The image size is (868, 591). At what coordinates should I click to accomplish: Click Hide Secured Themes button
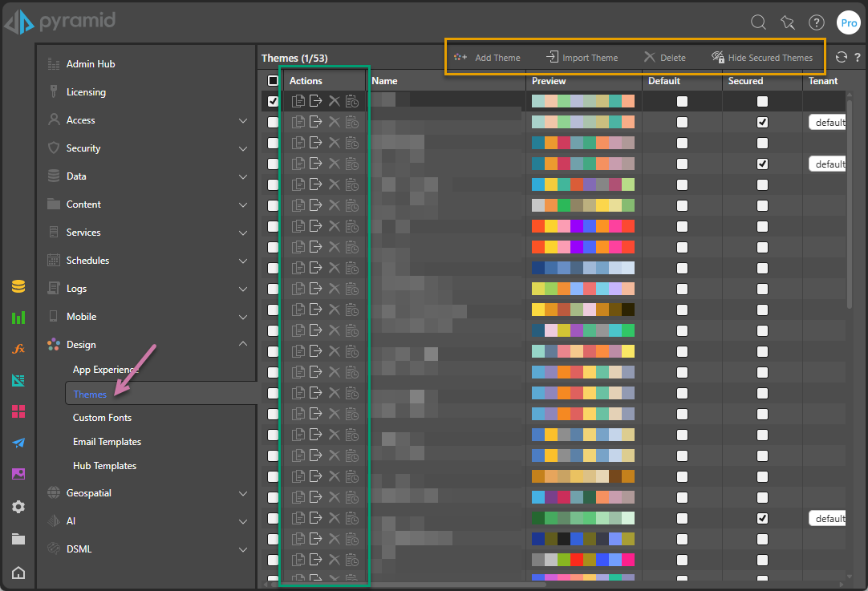pyautogui.click(x=762, y=58)
